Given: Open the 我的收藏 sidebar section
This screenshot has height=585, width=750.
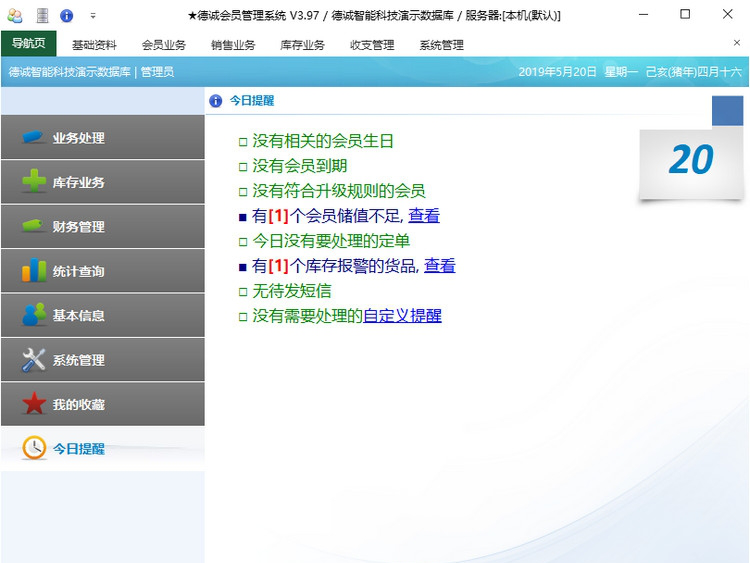Looking at the screenshot, I should coord(103,404).
